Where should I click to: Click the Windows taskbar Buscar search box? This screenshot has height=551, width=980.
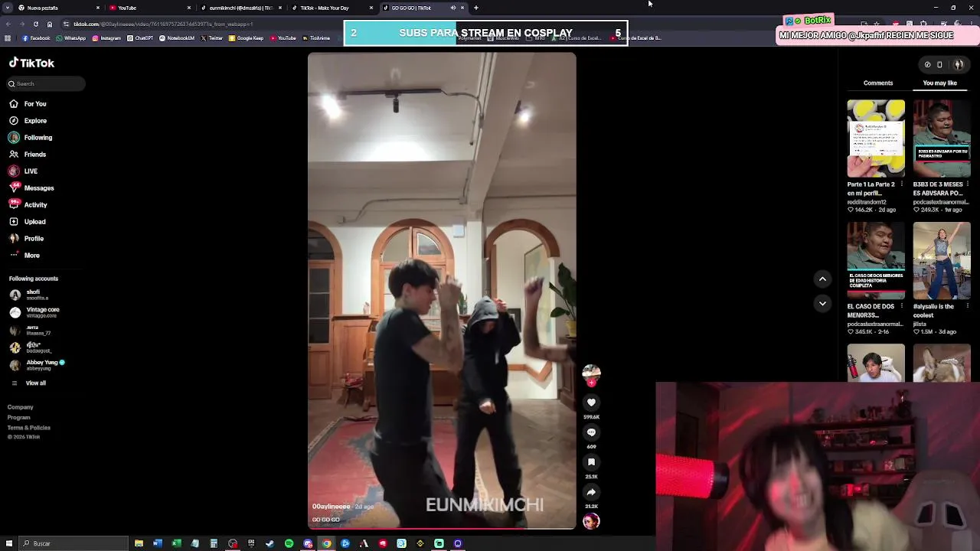[x=73, y=543]
